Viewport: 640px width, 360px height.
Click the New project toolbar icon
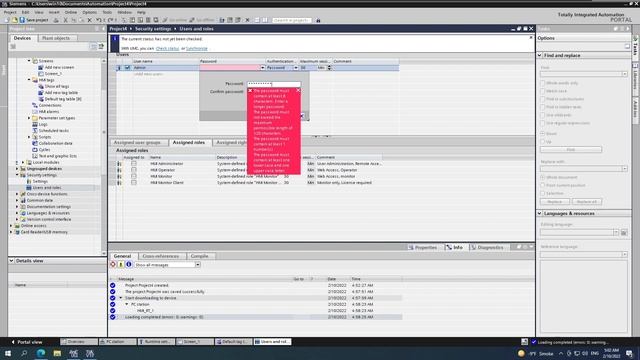(x=7, y=20)
